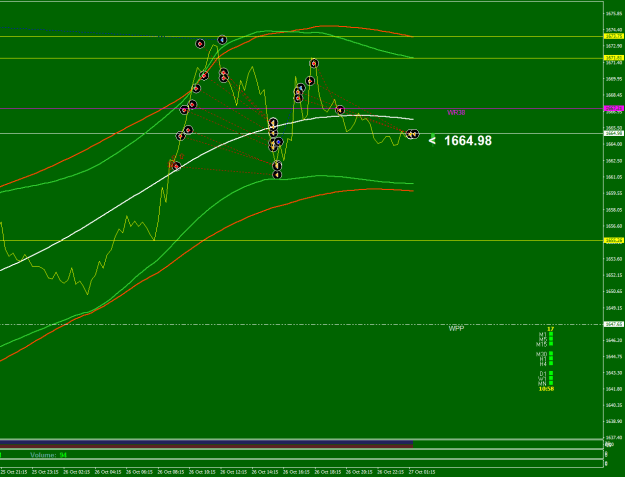Image resolution: width=625 pixels, height=477 pixels.
Task: Click the 27 Oct 01:15 time label
Action: click(422, 472)
